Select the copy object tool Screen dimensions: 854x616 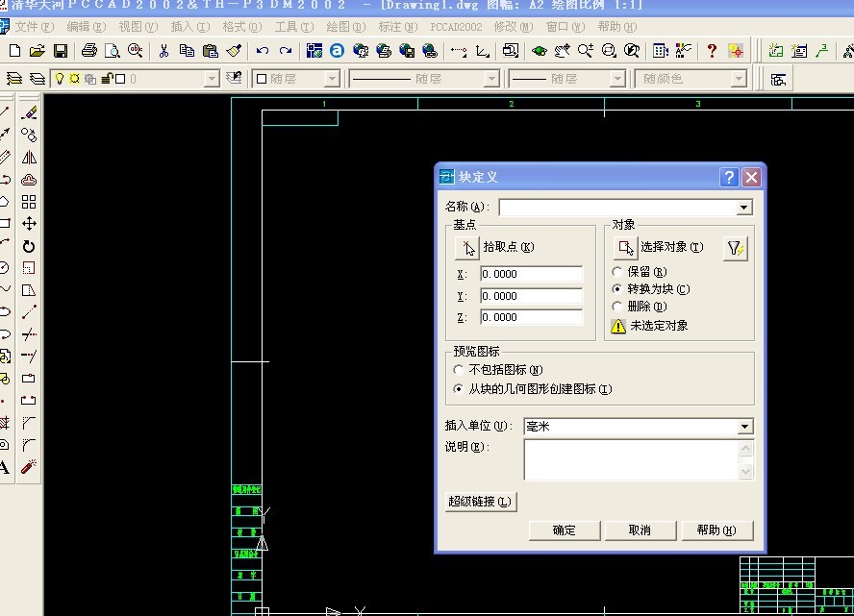pyautogui.click(x=29, y=135)
